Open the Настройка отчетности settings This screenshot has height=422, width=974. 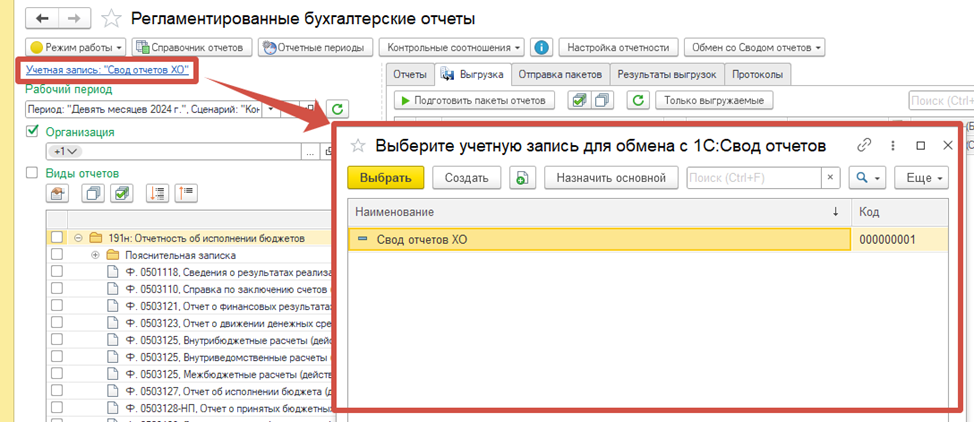[x=617, y=47]
